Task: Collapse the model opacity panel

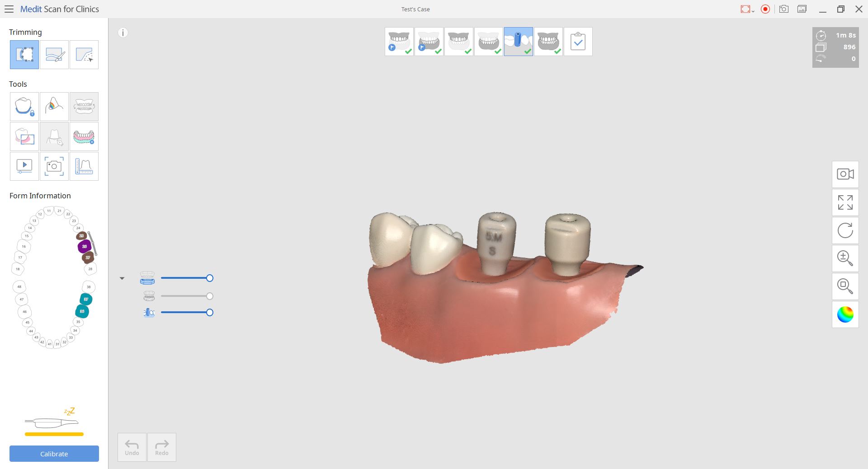Action: coord(122,278)
